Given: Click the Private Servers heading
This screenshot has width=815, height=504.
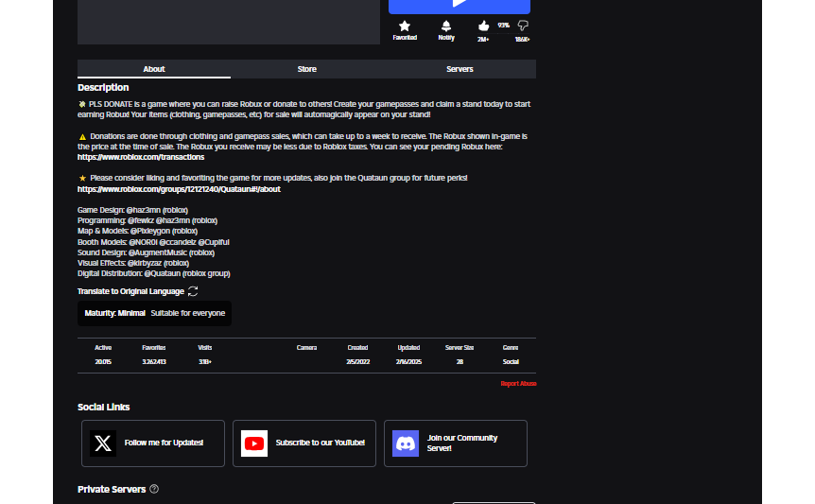Looking at the screenshot, I should pos(112,489).
